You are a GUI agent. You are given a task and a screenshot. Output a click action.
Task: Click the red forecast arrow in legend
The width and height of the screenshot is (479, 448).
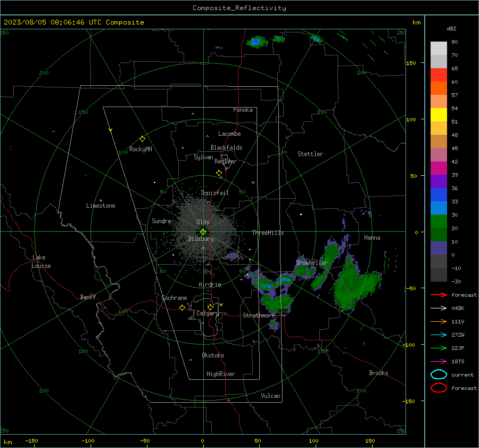pos(439,295)
